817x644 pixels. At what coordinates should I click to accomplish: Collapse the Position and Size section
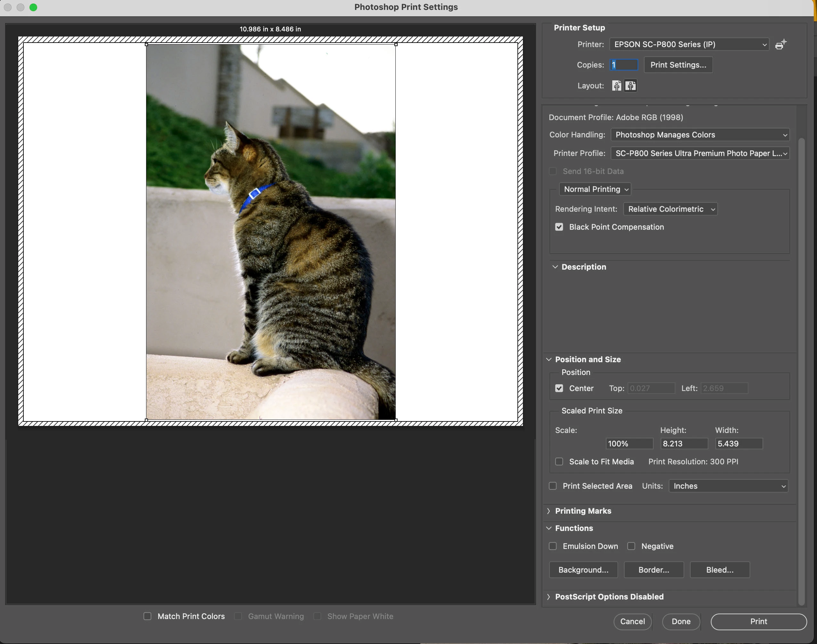click(x=549, y=360)
